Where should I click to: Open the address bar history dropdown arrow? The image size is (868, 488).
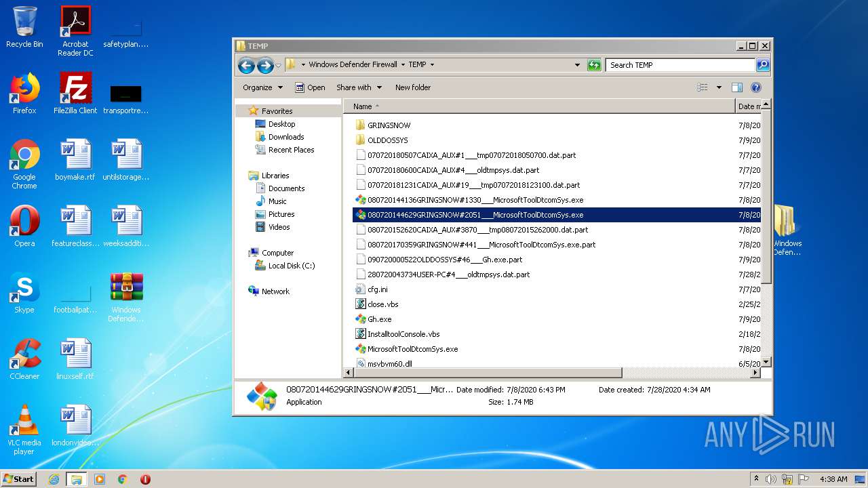coord(577,65)
